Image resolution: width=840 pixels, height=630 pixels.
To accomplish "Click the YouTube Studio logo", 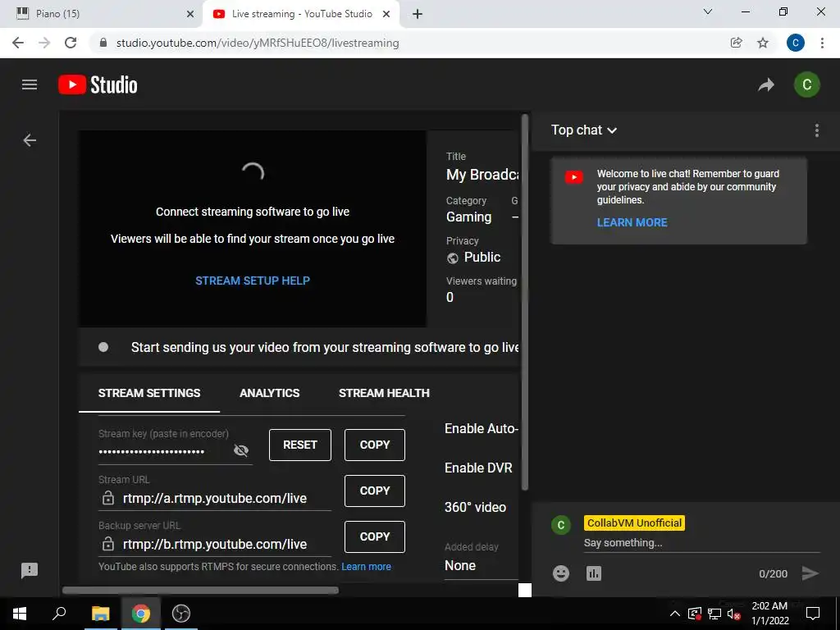I will [x=98, y=84].
